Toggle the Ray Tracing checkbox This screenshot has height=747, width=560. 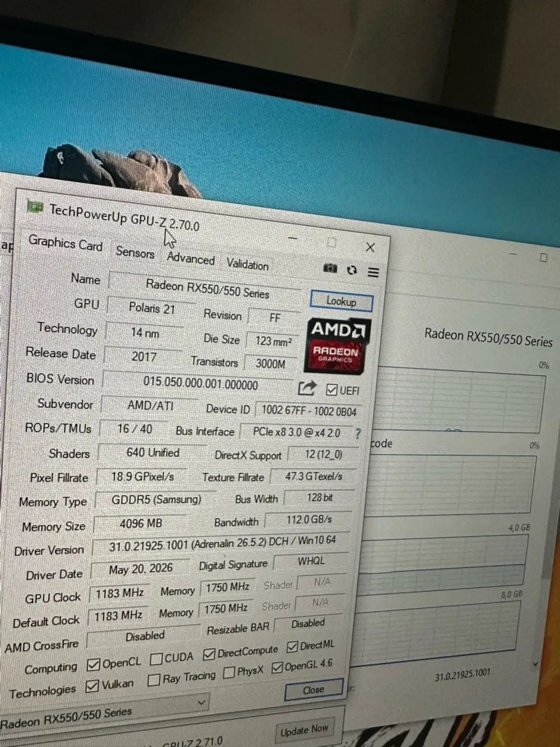(x=154, y=680)
